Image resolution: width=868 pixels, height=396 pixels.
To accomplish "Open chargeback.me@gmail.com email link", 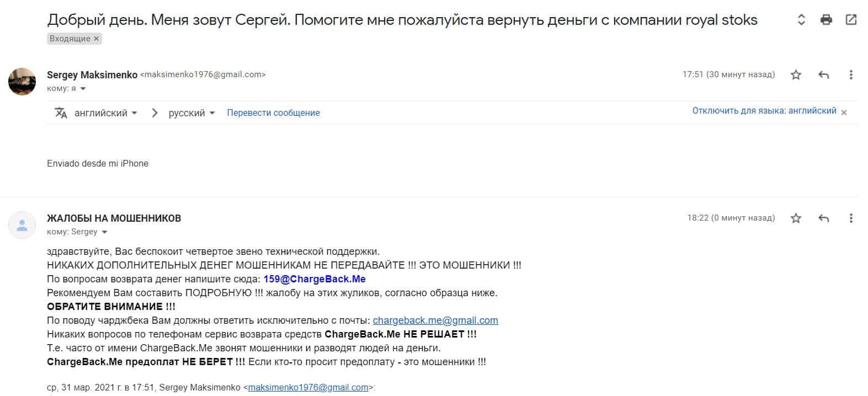I will click(x=435, y=320).
